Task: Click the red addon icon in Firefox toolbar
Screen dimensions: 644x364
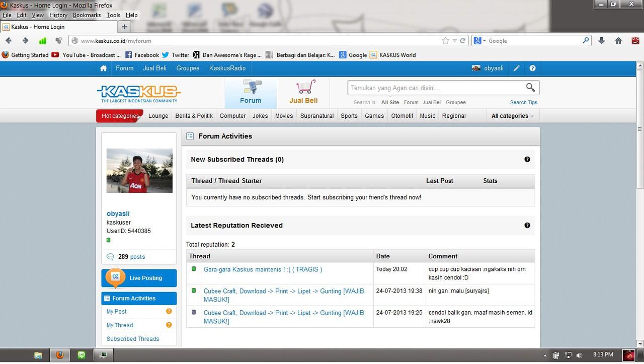Action: point(635,41)
